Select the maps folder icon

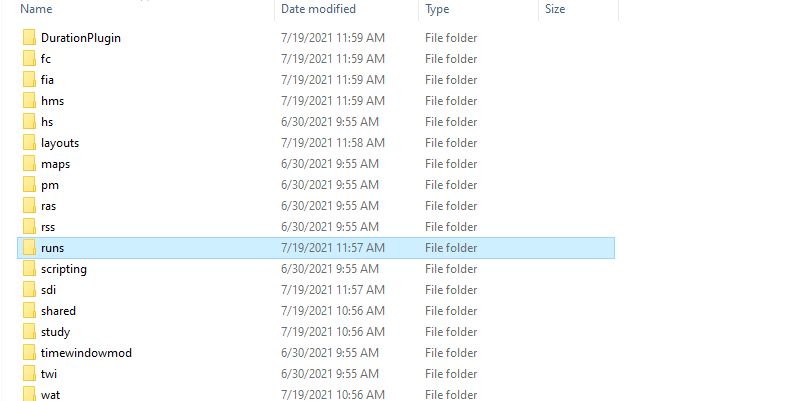[x=29, y=164]
